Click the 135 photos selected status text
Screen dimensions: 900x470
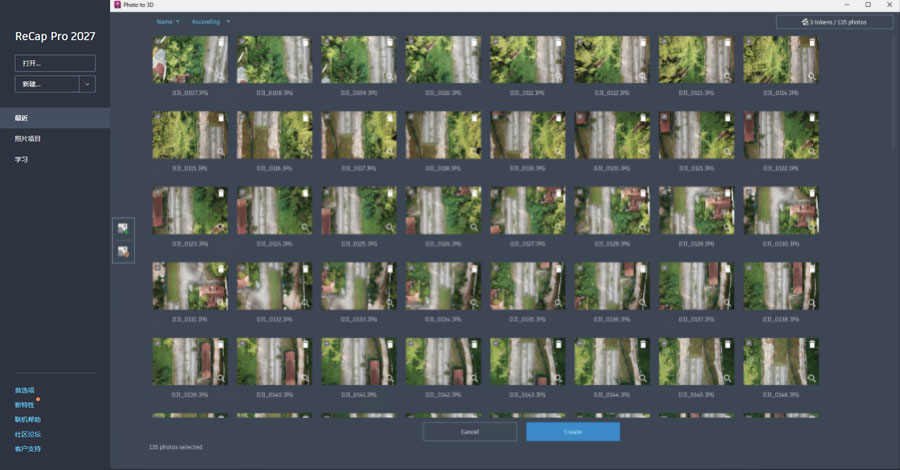(x=176, y=447)
